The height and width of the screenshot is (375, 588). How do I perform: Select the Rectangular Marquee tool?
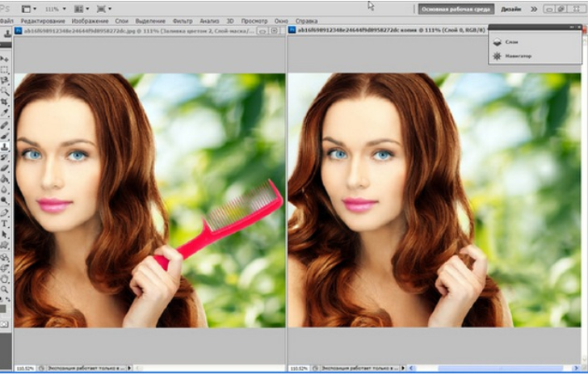(5, 70)
